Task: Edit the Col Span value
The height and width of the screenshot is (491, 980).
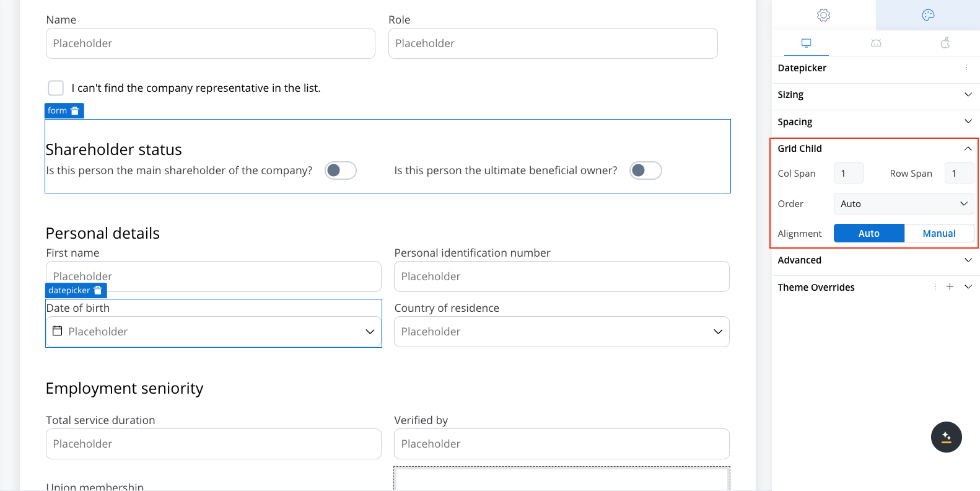Action: 849,174
